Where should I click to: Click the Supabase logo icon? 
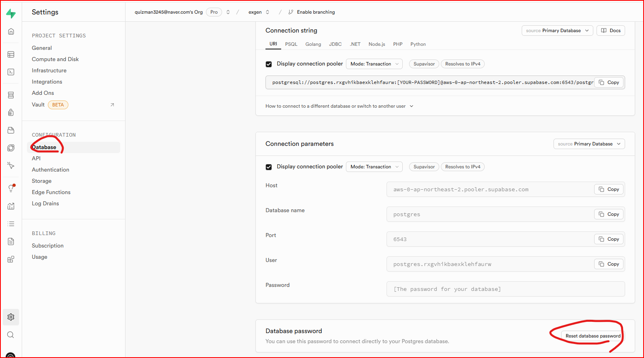coord(11,14)
